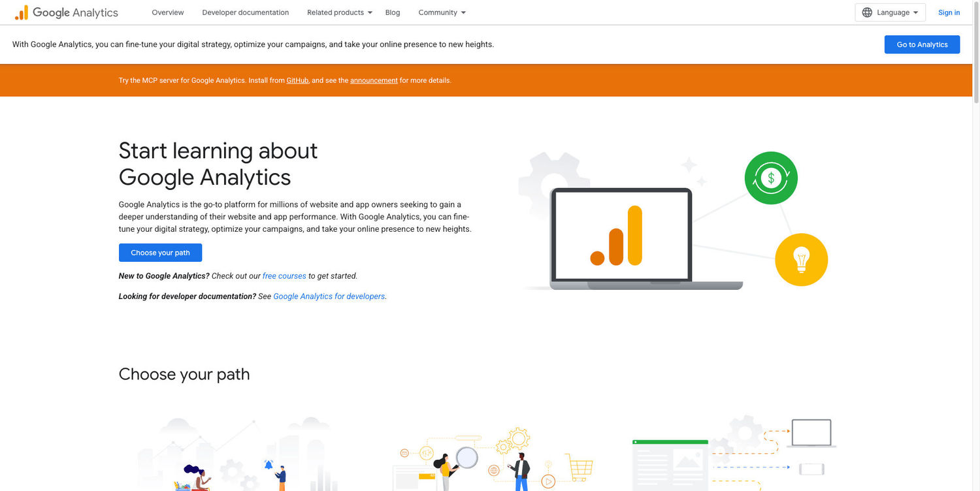Click the Google Analytics logo
The image size is (980, 491).
(66, 12)
